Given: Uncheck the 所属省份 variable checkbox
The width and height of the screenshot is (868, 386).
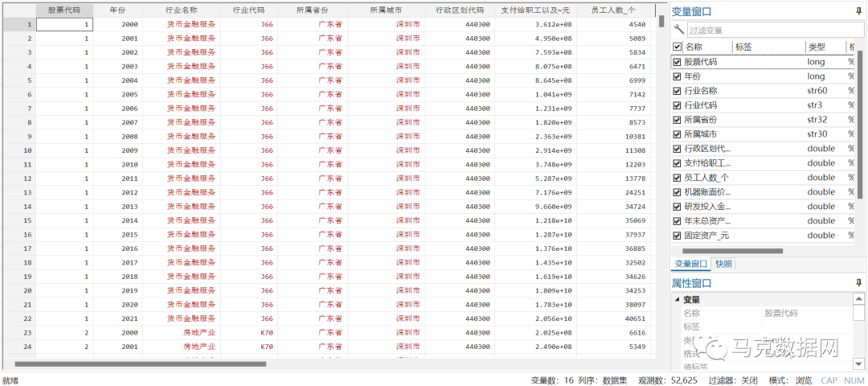Looking at the screenshot, I should point(677,120).
